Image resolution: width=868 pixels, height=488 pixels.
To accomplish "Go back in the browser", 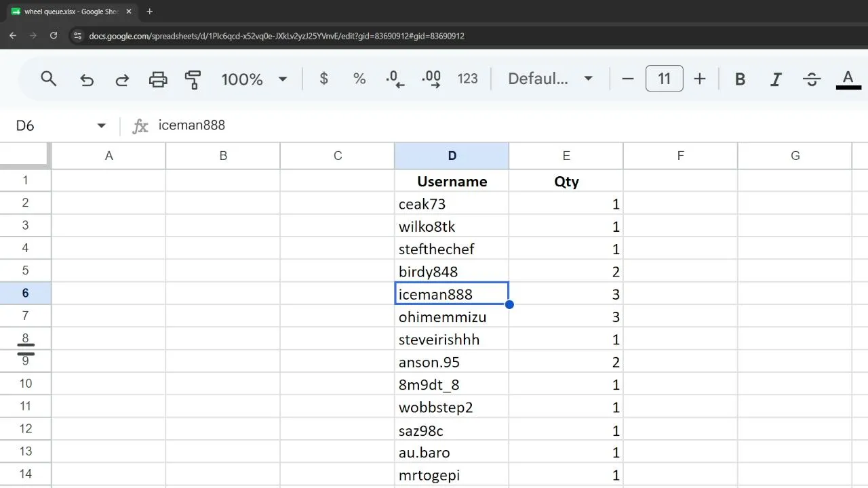I will 13,36.
